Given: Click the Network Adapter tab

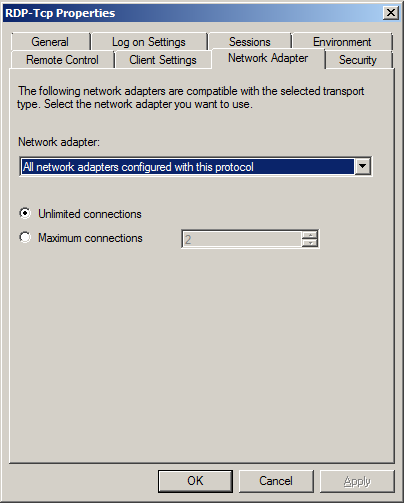Looking at the screenshot, I should click(x=268, y=58).
